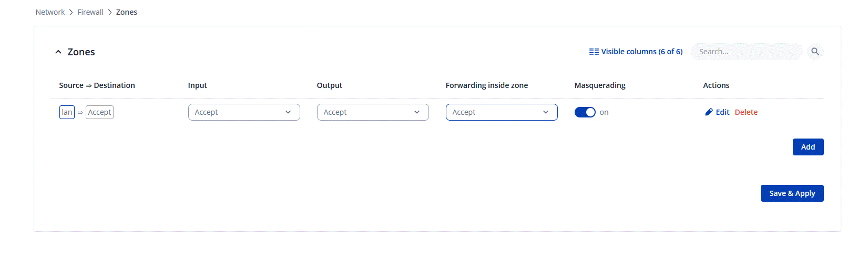This screenshot has width=868, height=256.
Task: Open Visible columns (6 of 6) selector
Action: 641,52
